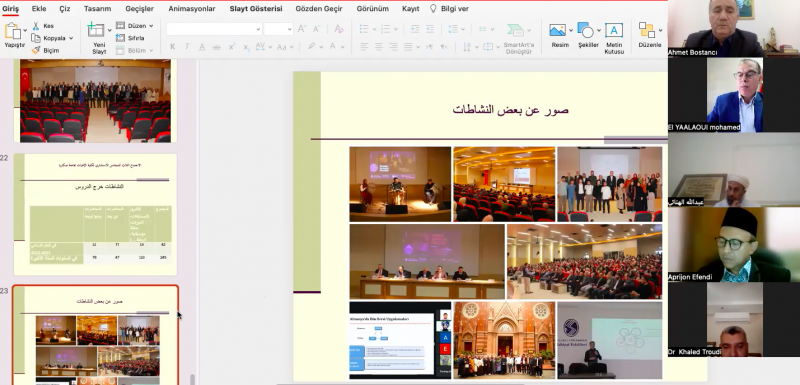The width and height of the screenshot is (800, 385).
Task: Click the Yapıştır paste icon
Action: [x=13, y=31]
